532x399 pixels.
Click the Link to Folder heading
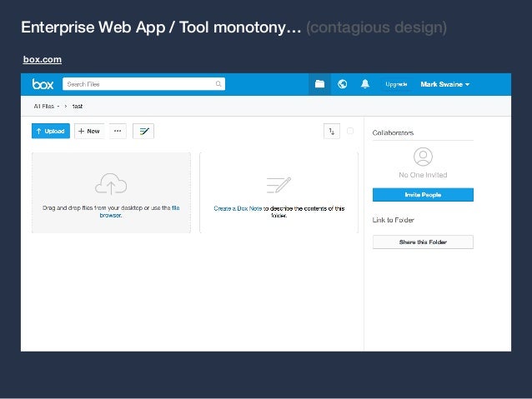pos(394,220)
